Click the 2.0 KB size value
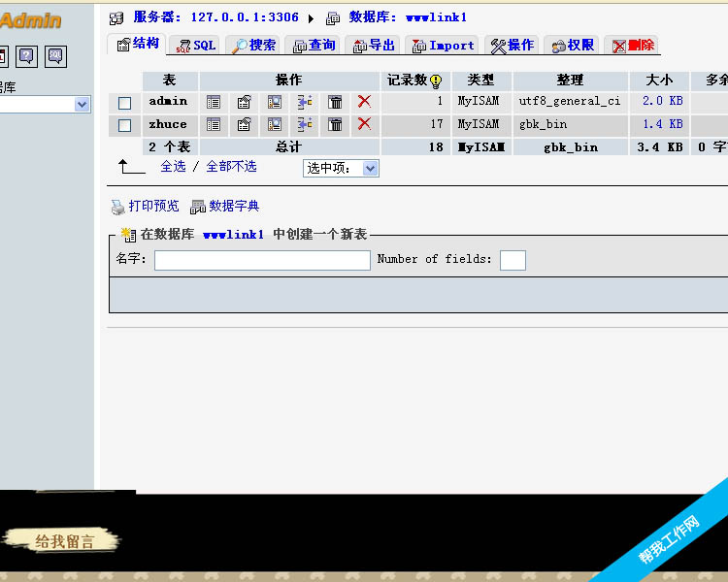 tap(663, 101)
